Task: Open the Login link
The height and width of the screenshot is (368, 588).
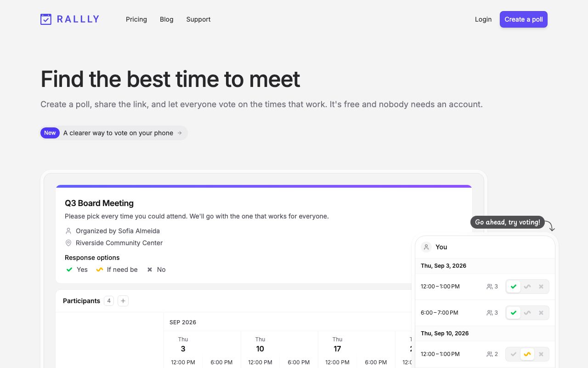Action: pos(483,19)
